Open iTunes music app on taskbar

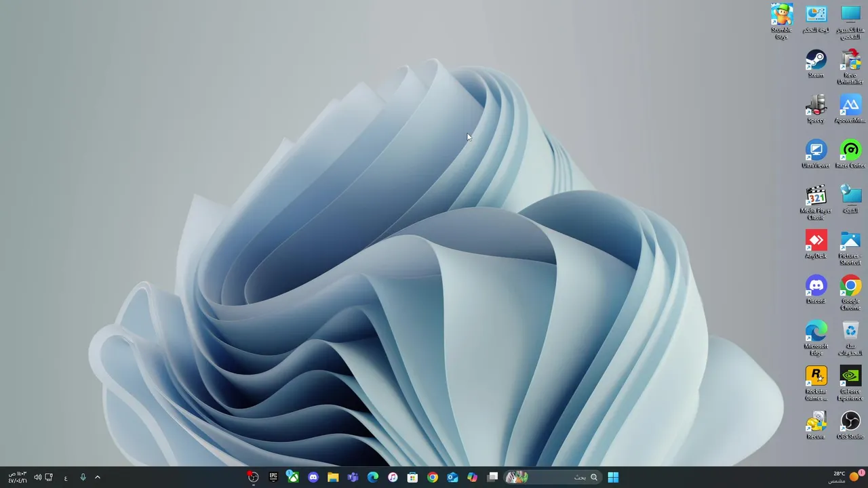point(393,477)
